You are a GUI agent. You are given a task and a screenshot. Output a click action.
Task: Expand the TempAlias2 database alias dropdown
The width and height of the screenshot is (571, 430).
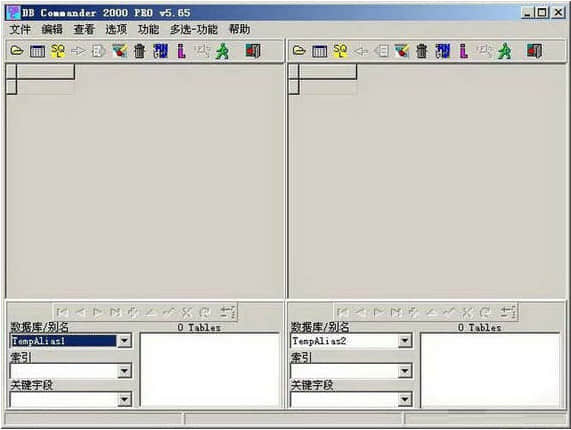(405, 341)
